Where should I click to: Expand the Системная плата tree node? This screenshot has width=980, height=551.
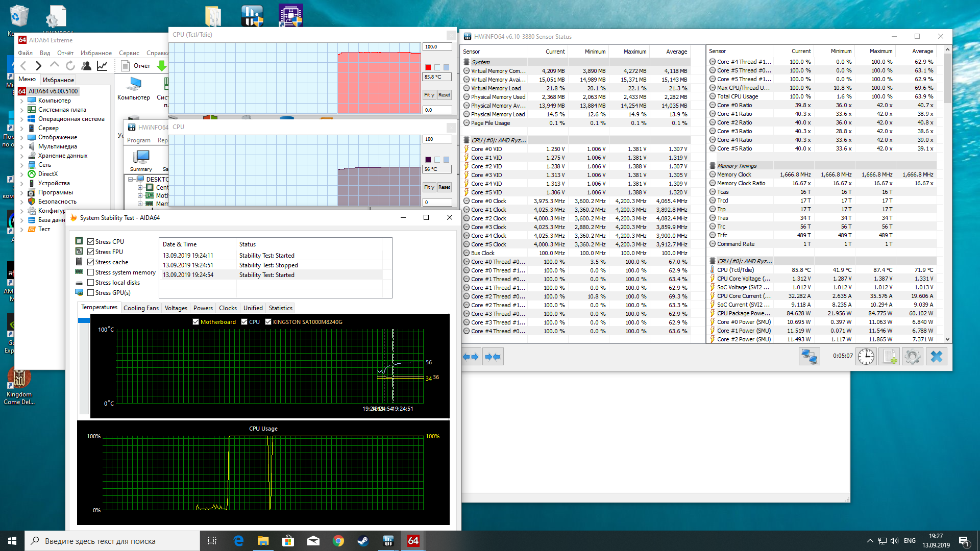click(x=22, y=110)
